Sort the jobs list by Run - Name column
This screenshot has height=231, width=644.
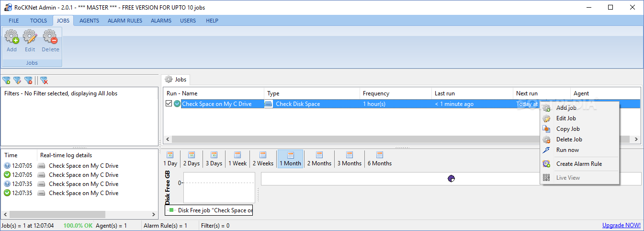(x=214, y=93)
